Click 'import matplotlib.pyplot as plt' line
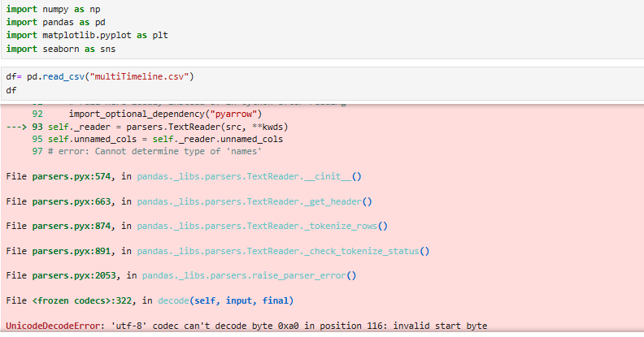 87,35
